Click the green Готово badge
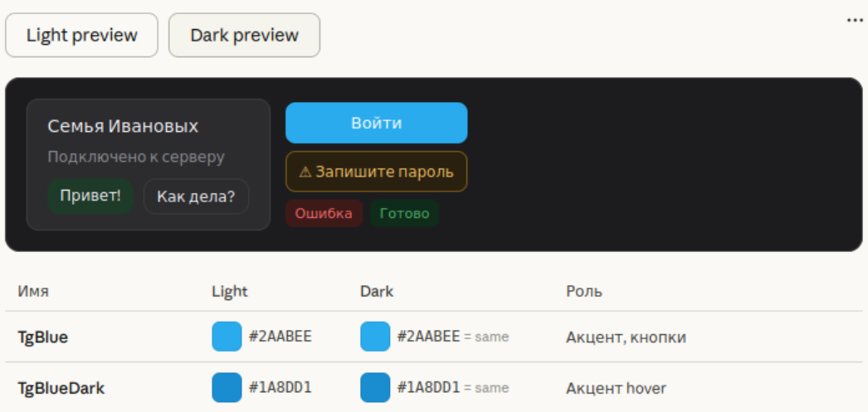 click(405, 214)
